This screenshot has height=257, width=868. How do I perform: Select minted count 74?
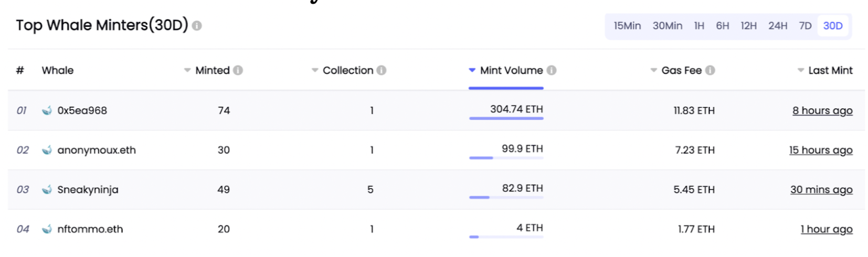tap(224, 111)
